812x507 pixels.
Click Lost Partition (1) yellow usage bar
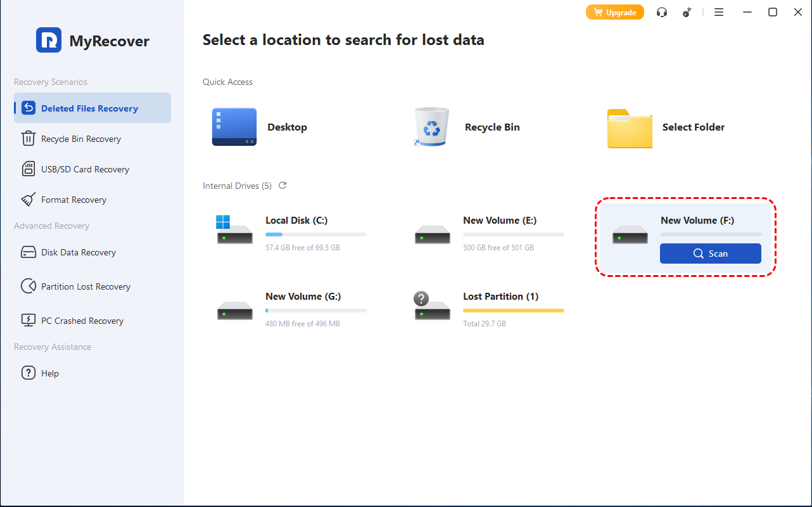tap(514, 311)
